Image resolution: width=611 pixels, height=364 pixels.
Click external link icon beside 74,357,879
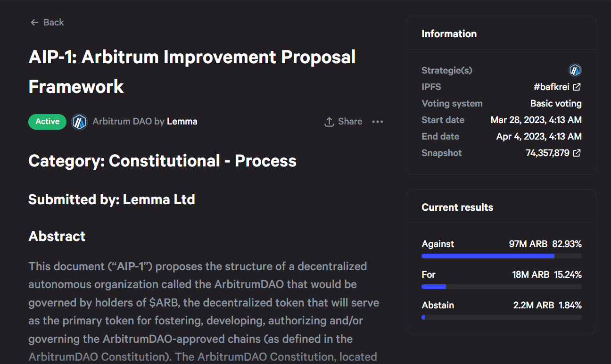point(577,153)
